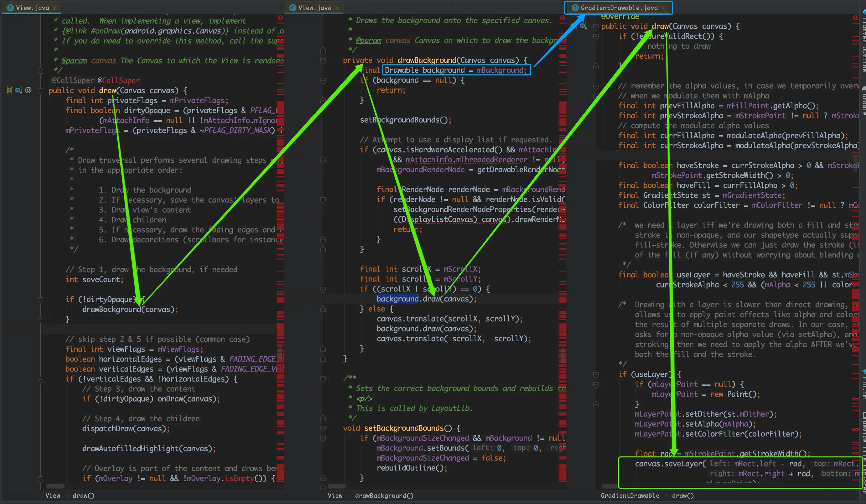Screen dimensions: 866x504
Task: Click the GradientDrawable breadcrumb item
Action: pos(629,495)
